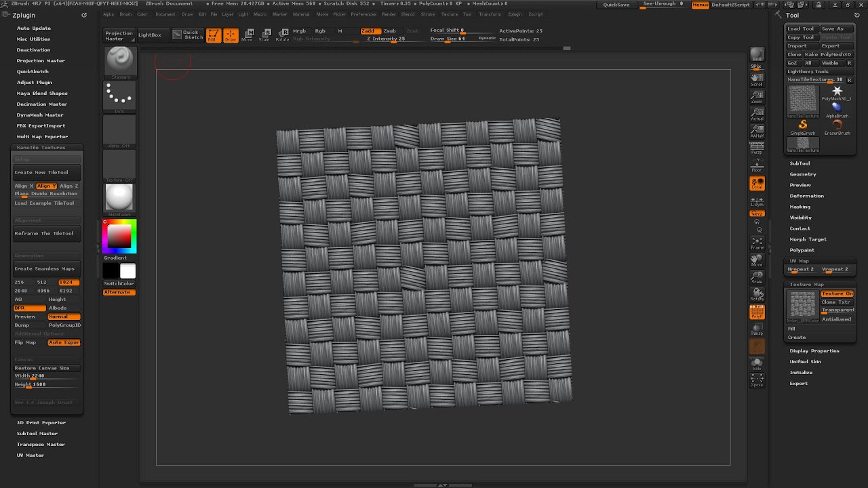Click the Transp transparency icon
This screenshot has height=488, width=868.
(757, 329)
